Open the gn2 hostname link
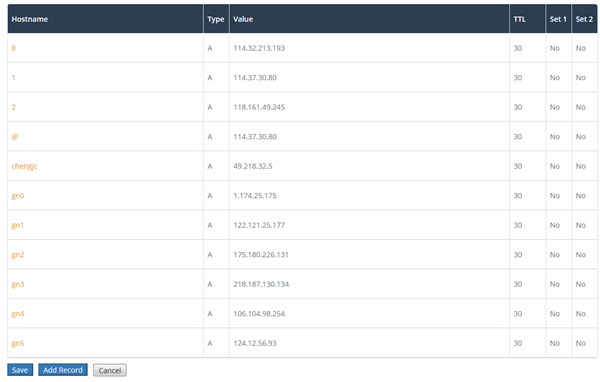 18,255
